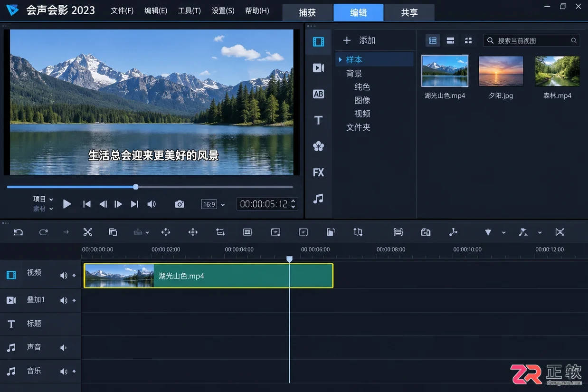Toggle preview volume speaker icon

pyautogui.click(x=152, y=204)
